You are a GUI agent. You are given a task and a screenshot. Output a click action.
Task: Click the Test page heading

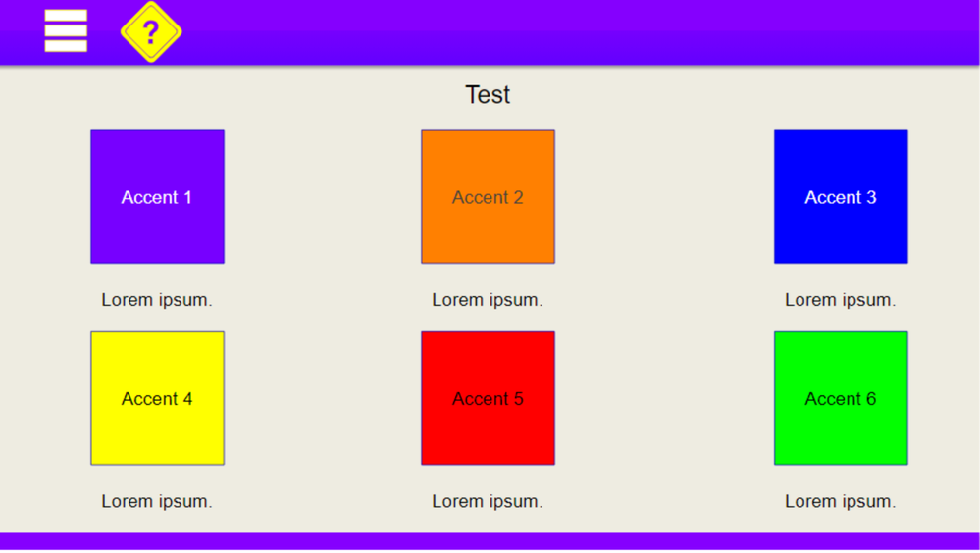click(x=488, y=95)
